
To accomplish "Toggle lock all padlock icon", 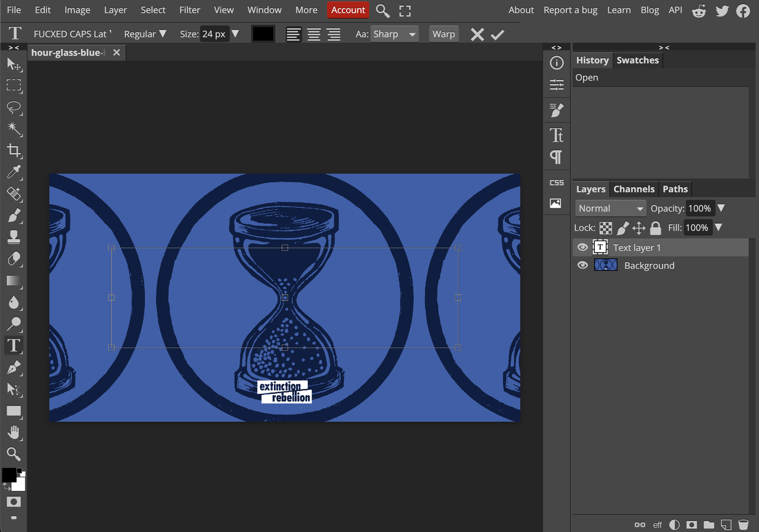I will (x=655, y=227).
